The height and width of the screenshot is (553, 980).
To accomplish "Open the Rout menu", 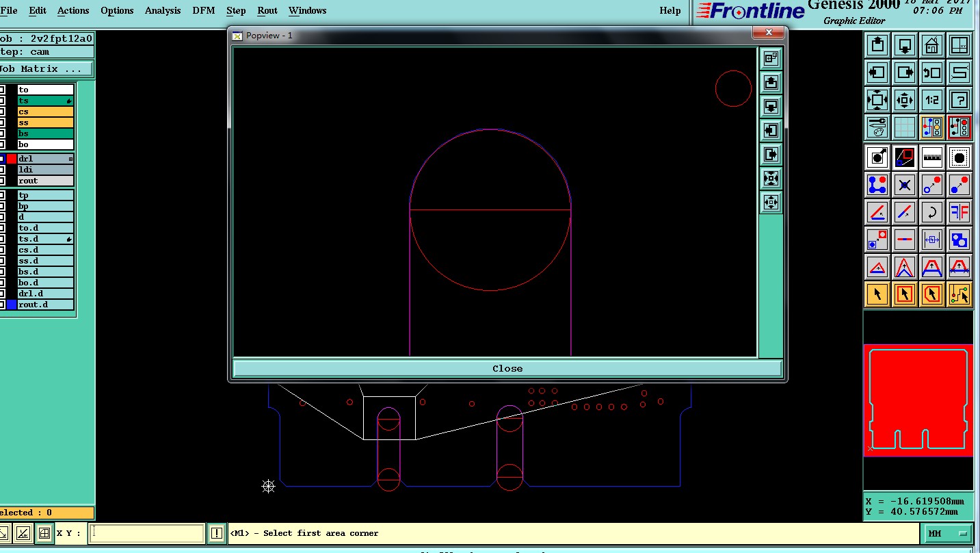I will click(x=267, y=10).
